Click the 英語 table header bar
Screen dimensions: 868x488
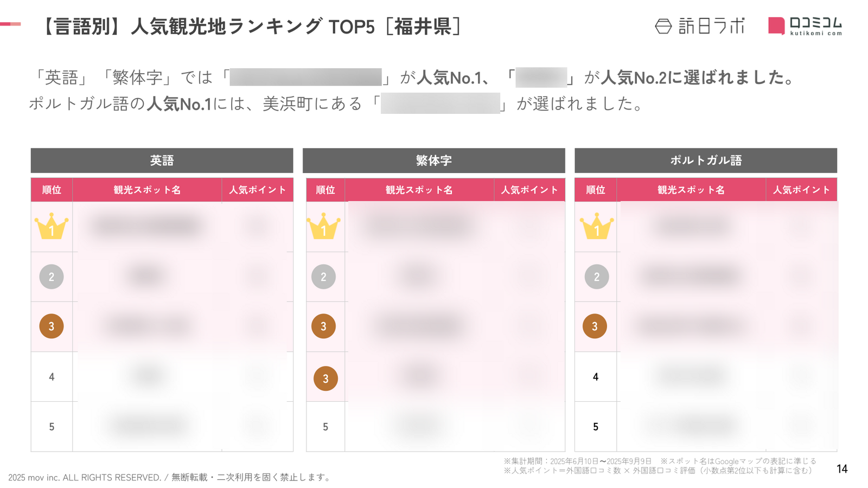(x=162, y=160)
